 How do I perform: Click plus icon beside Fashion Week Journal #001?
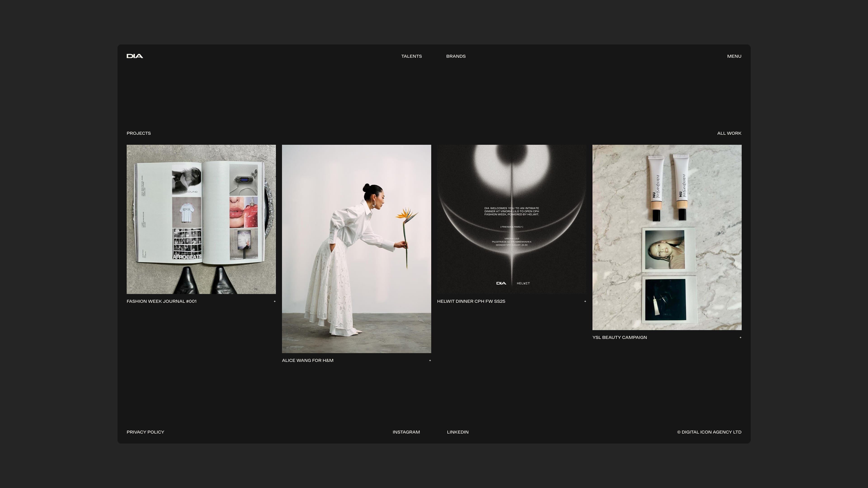pos(275,301)
